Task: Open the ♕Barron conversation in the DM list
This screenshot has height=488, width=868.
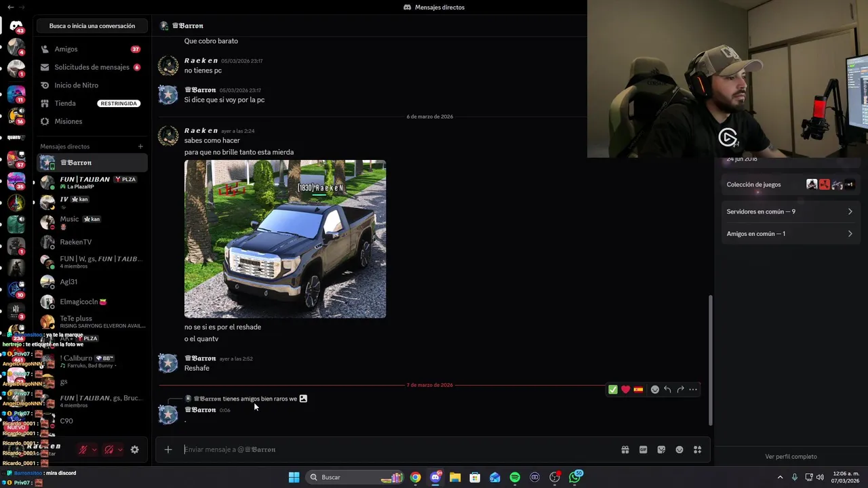Action: (x=92, y=163)
